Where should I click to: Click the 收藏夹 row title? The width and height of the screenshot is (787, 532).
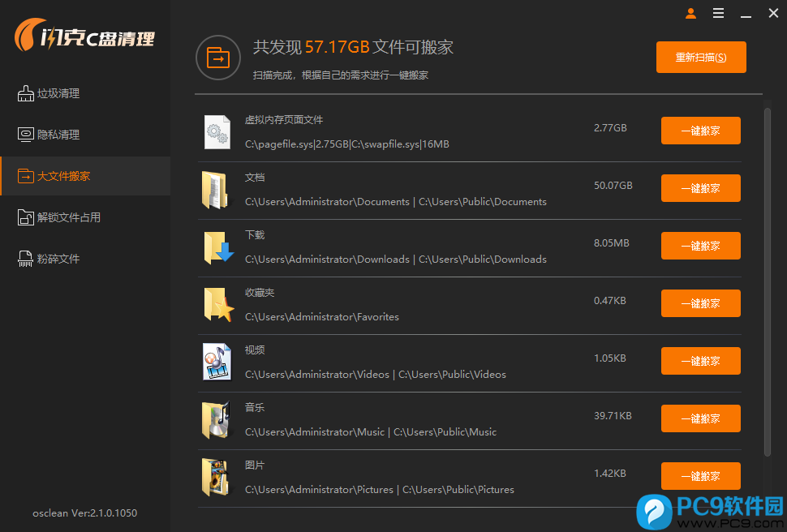(x=260, y=293)
